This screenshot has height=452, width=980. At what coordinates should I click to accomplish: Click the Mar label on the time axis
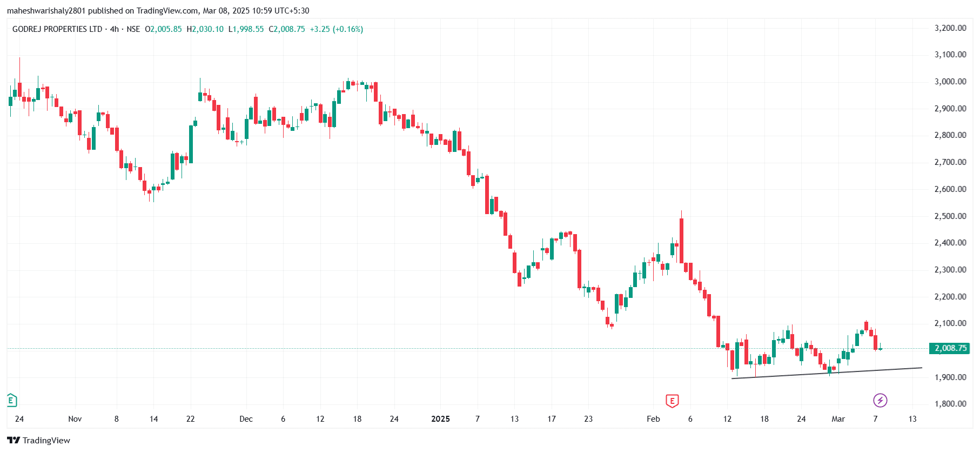tap(838, 419)
